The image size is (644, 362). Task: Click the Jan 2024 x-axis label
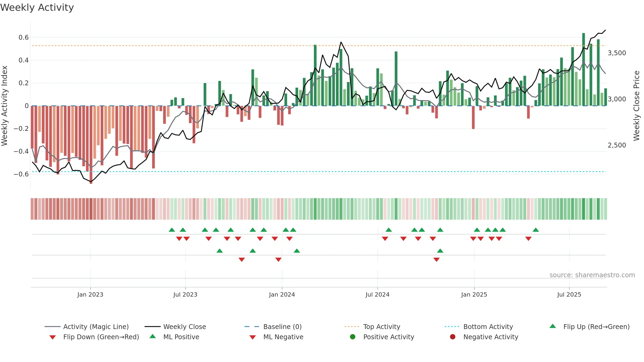282,294
